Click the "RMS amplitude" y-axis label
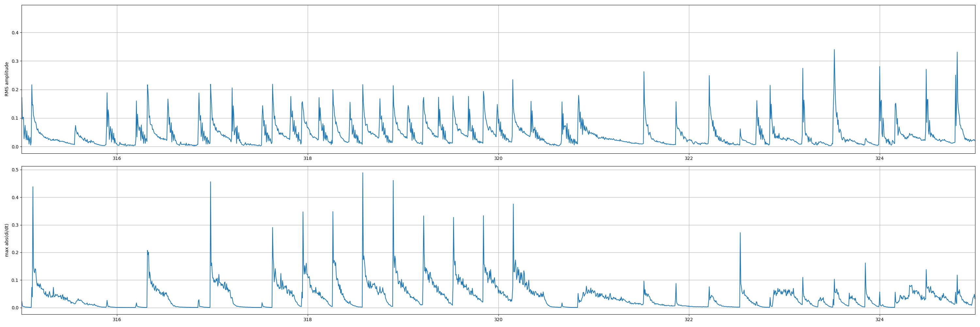Image resolution: width=980 pixels, height=327 pixels. 7,79
